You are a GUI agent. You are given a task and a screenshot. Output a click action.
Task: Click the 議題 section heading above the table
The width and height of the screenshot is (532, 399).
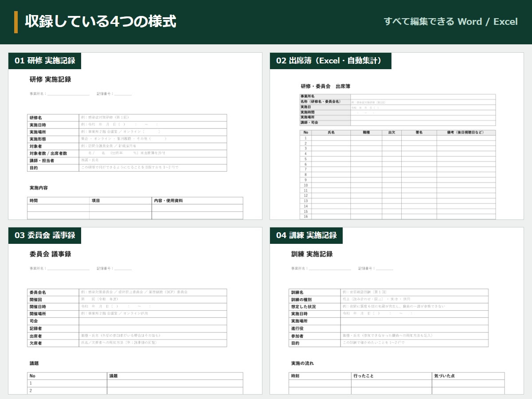(x=34, y=364)
